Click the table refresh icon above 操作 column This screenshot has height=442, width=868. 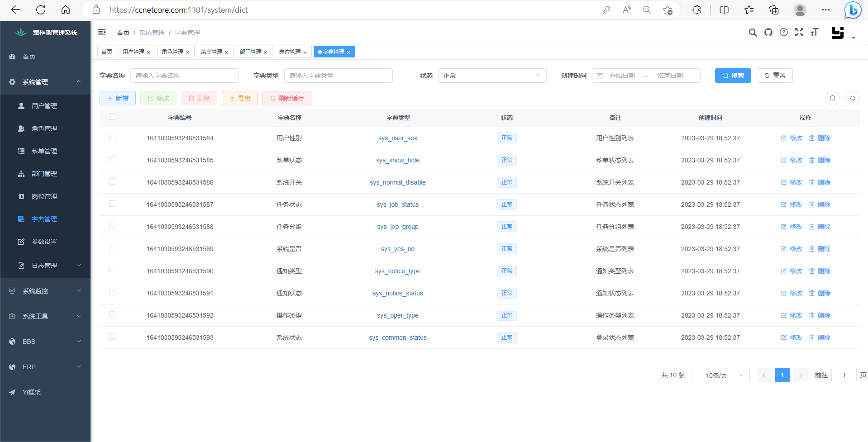pyautogui.click(x=853, y=98)
